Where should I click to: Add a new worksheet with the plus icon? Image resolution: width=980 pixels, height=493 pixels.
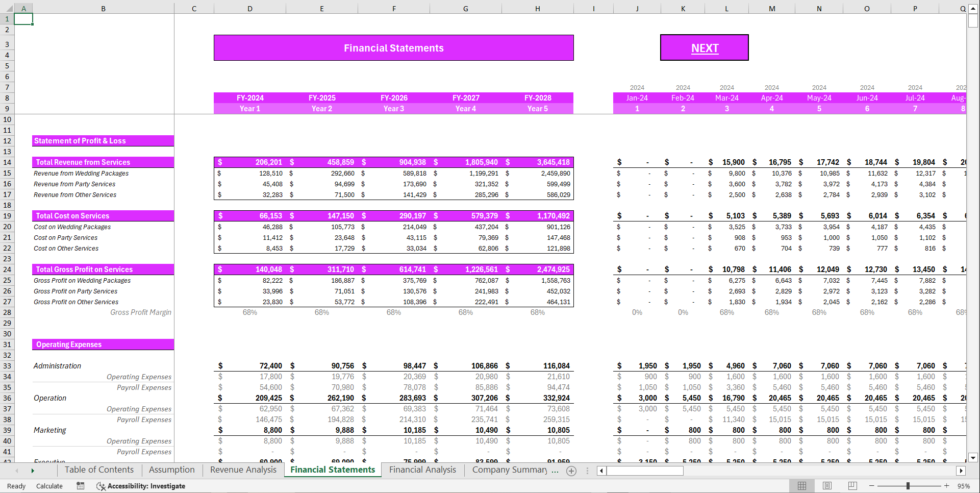571,471
